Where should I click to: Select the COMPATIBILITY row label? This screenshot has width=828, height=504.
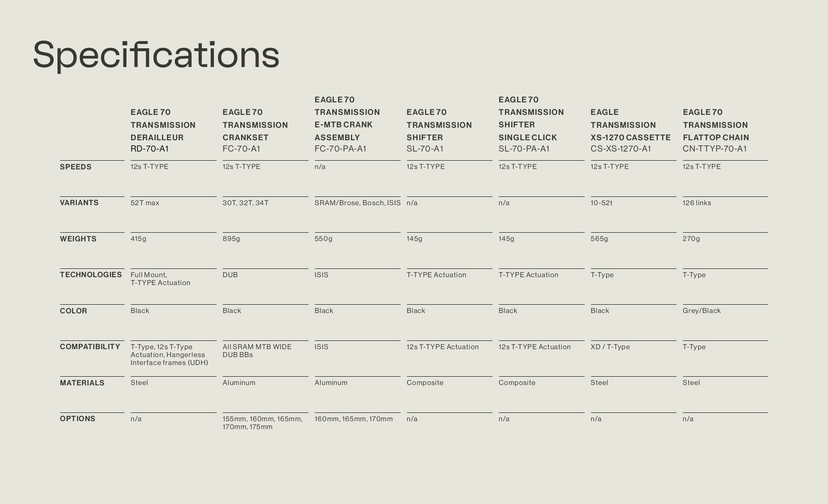click(x=90, y=347)
